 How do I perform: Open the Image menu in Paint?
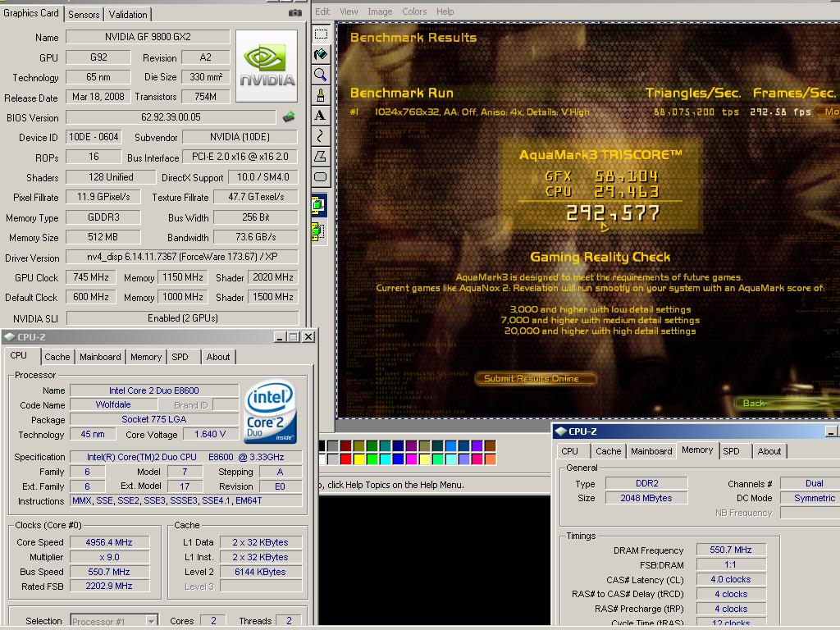[x=380, y=11]
